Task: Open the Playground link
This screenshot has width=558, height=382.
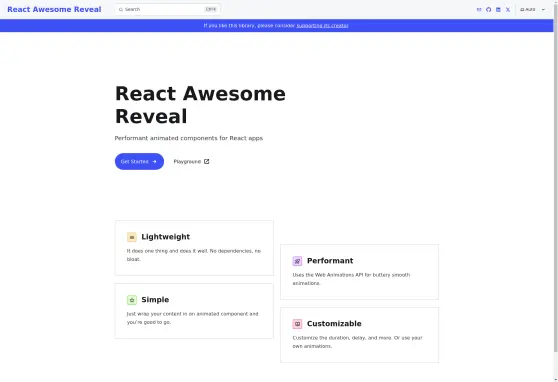Action: pos(191,162)
